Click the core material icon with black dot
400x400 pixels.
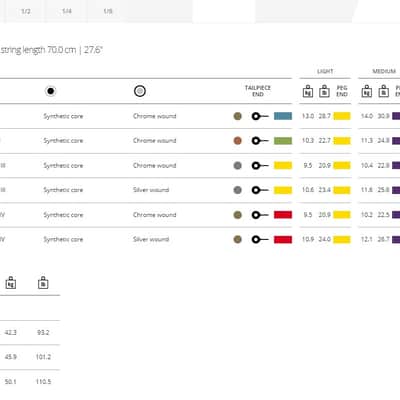(x=51, y=91)
